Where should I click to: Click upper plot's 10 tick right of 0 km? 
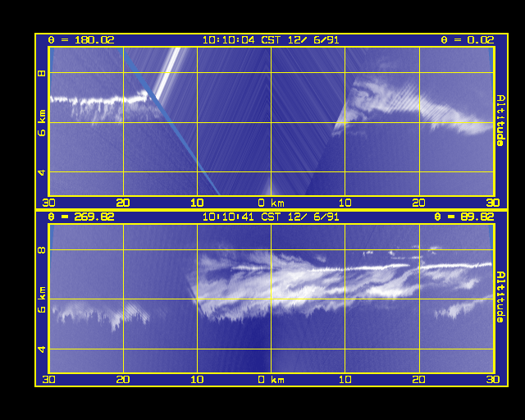(345, 203)
